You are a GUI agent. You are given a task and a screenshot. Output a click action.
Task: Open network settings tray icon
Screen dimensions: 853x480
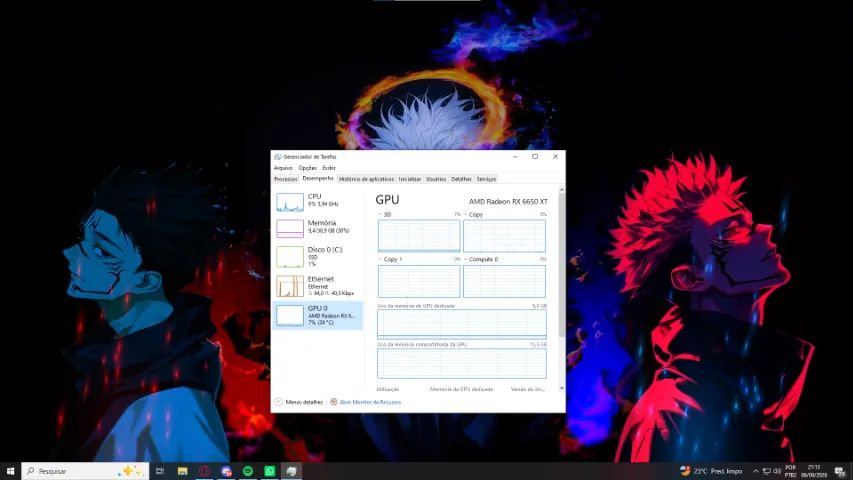[767, 471]
